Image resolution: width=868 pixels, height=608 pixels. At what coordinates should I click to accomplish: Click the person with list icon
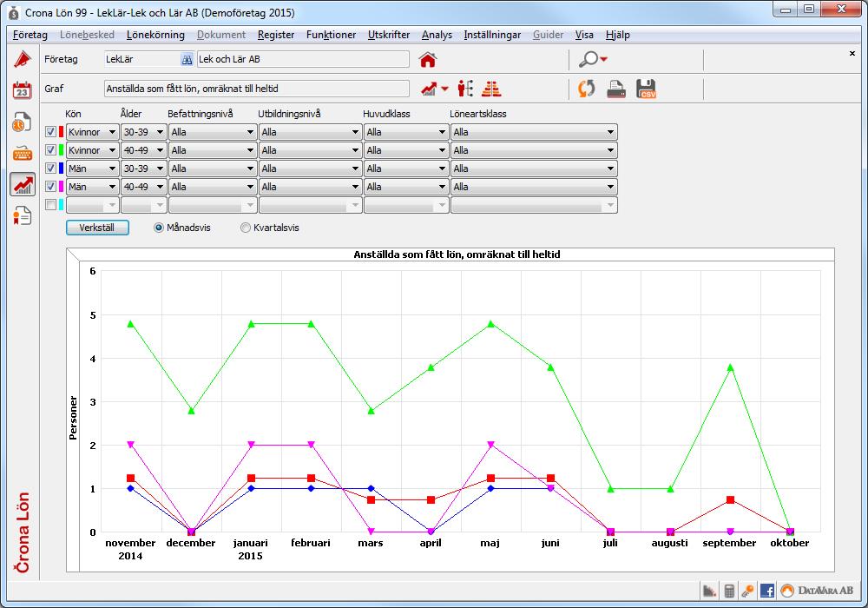(x=465, y=89)
